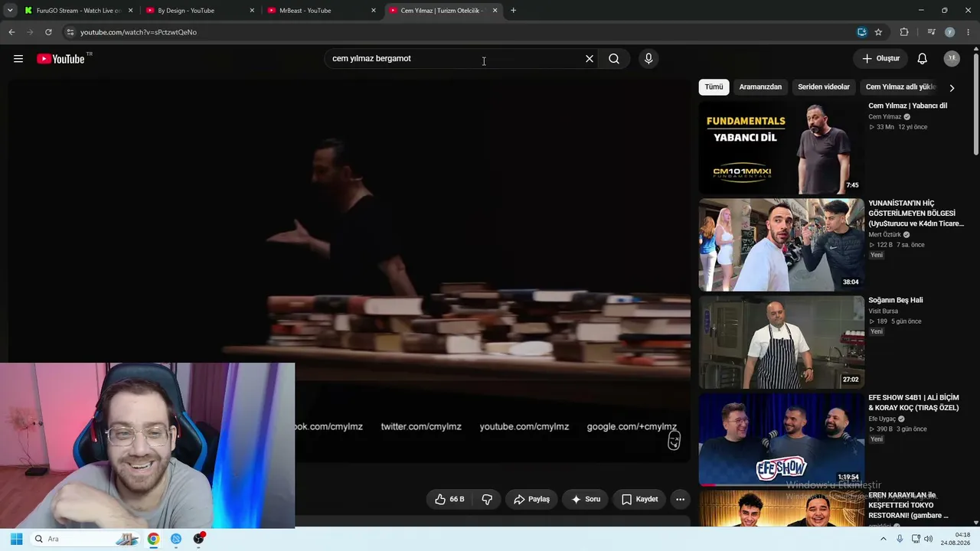Run search with magnifier button
This screenshot has width=980, height=551.
click(614, 59)
